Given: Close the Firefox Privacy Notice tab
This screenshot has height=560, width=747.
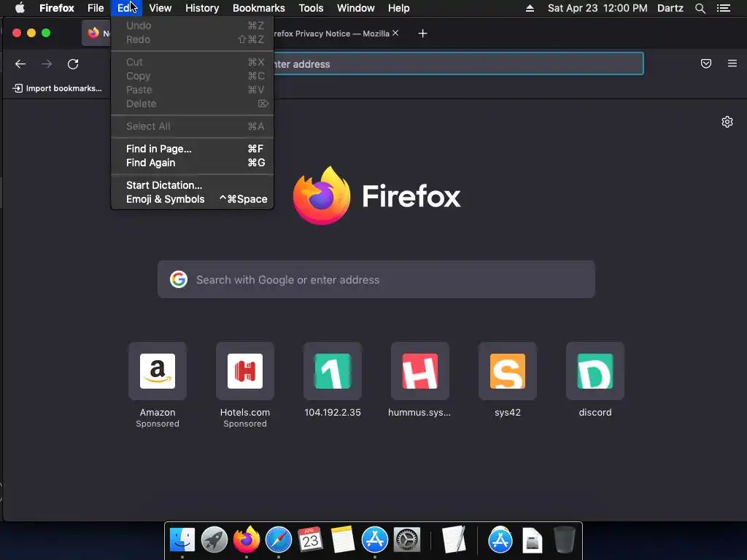Looking at the screenshot, I should 395,33.
